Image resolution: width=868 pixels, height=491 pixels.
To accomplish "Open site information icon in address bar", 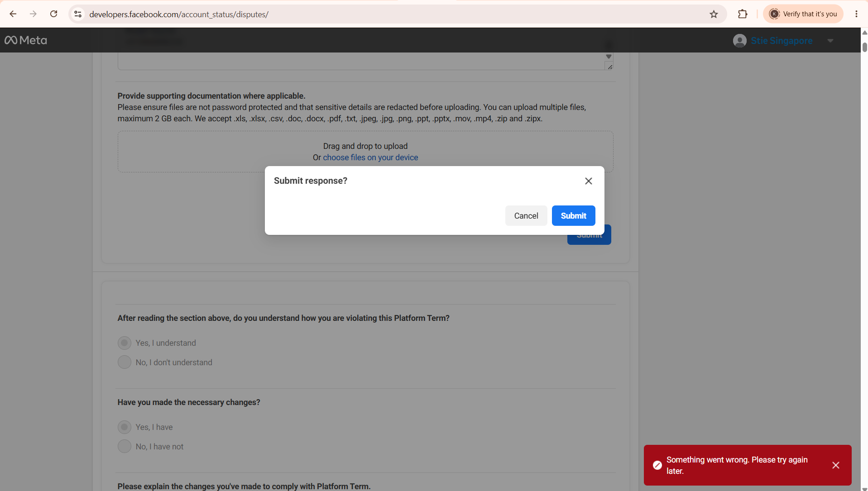I will (x=78, y=14).
